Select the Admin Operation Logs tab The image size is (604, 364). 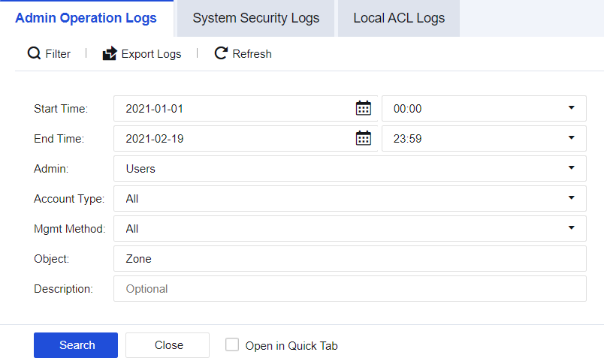coord(86,18)
